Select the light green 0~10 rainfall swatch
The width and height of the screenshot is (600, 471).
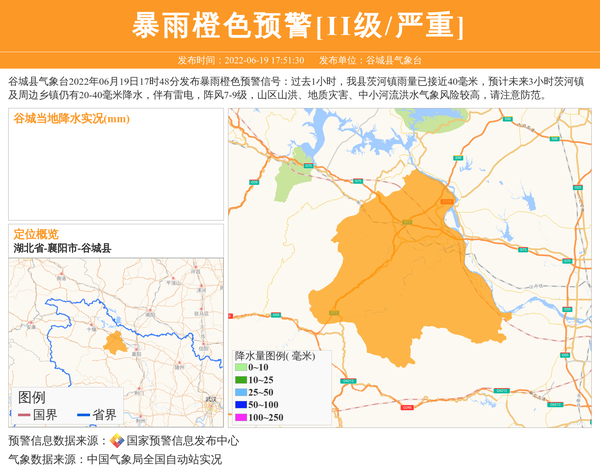[x=240, y=368]
